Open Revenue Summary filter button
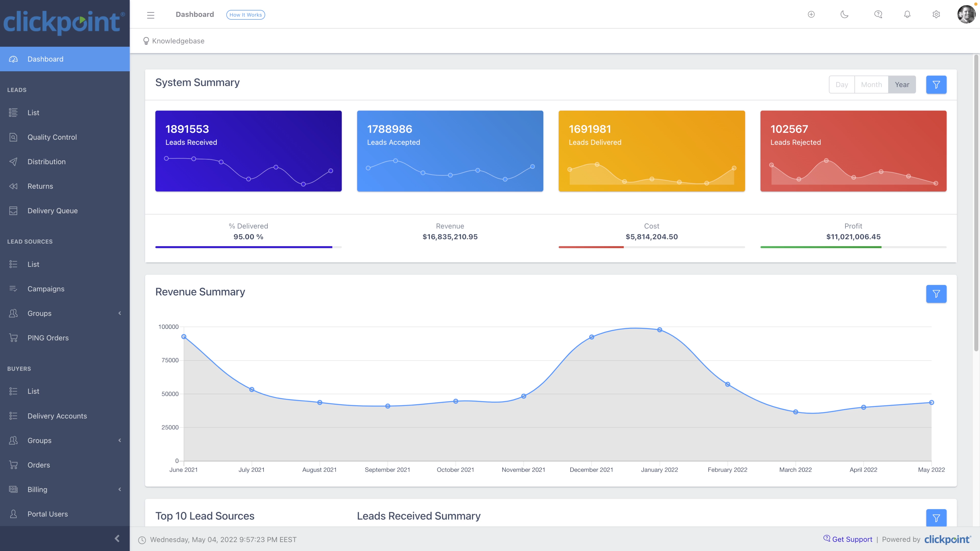The width and height of the screenshot is (980, 551). tap(936, 294)
